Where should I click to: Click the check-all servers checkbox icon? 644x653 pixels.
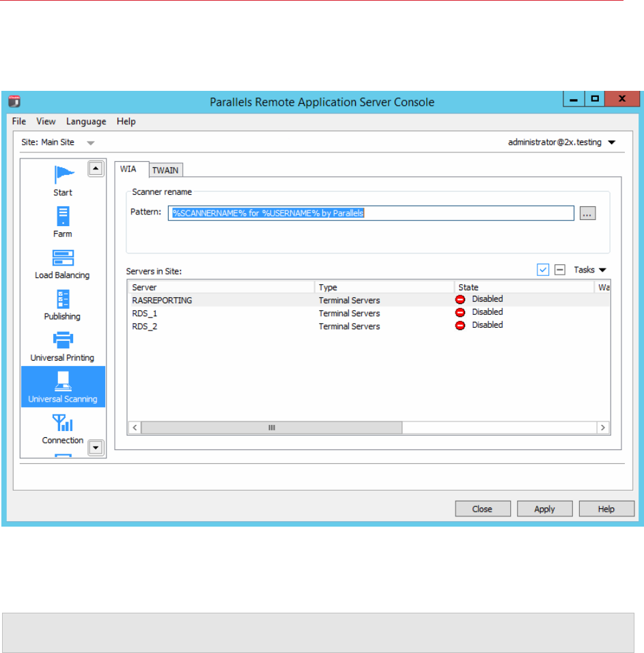pyautogui.click(x=543, y=269)
